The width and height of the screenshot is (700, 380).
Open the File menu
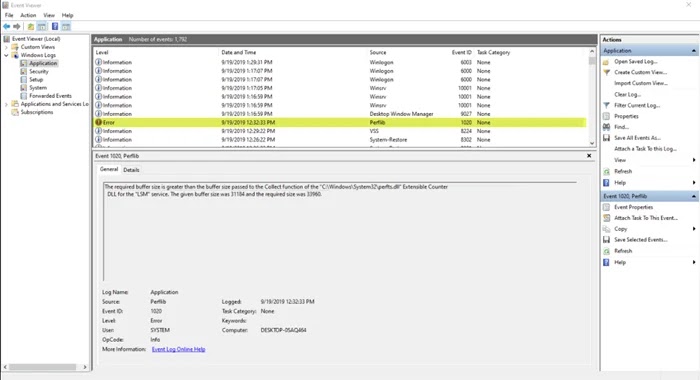click(x=9, y=15)
